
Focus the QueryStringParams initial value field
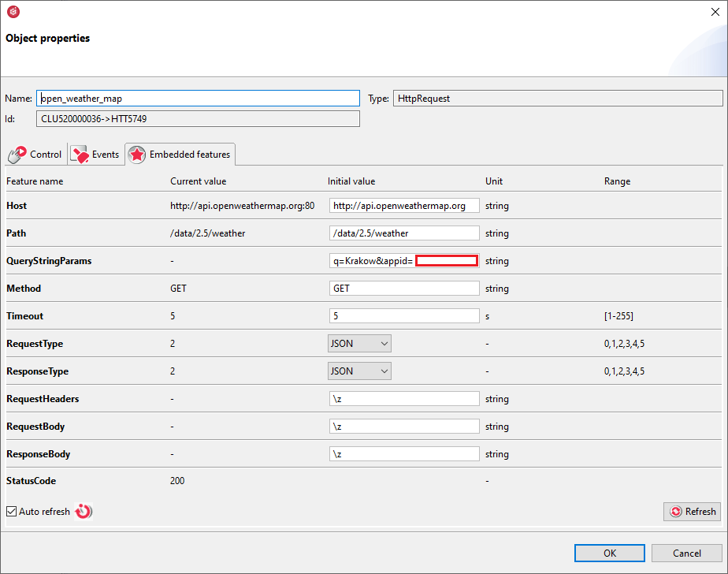tap(371, 261)
